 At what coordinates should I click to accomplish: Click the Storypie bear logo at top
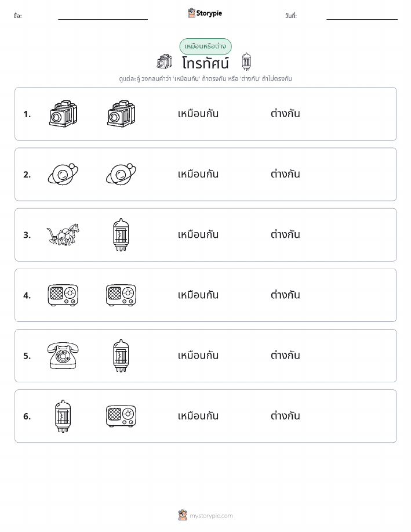click(191, 13)
